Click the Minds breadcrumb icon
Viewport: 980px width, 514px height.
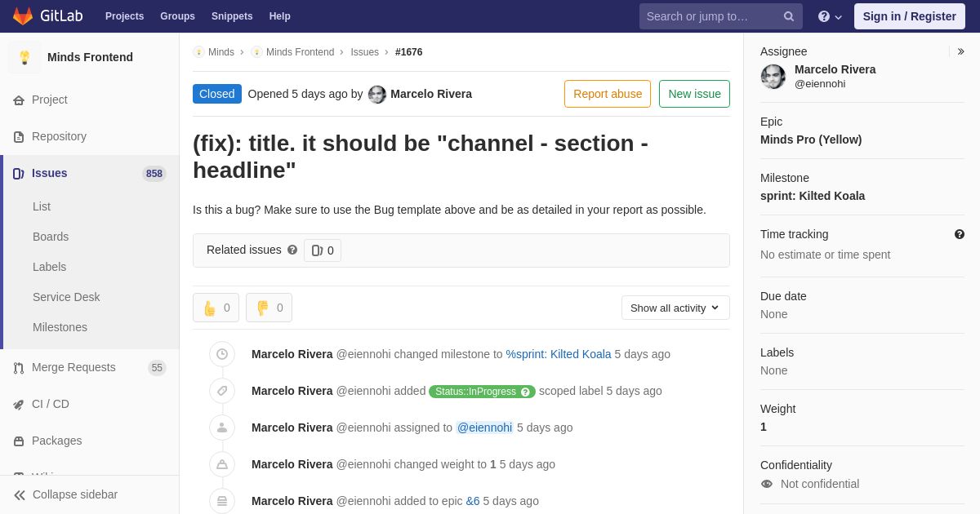click(x=198, y=52)
